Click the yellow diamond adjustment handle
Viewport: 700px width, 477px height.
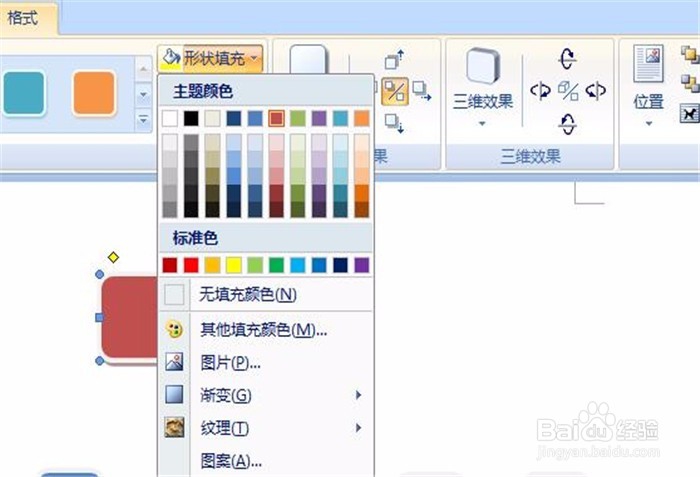pos(113,257)
